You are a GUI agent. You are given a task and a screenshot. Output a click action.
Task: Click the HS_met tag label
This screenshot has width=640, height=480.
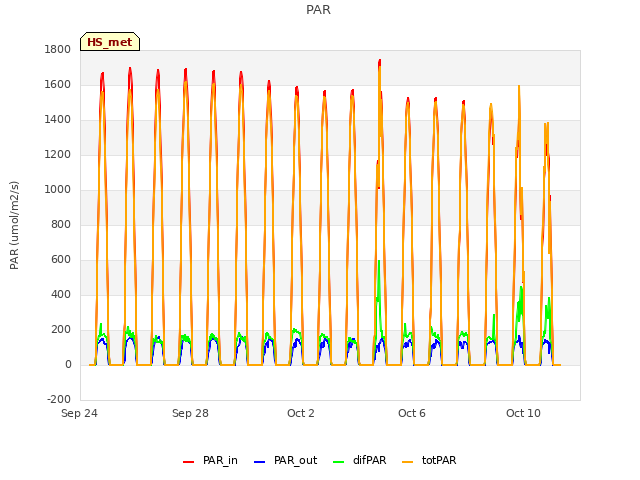tap(110, 42)
